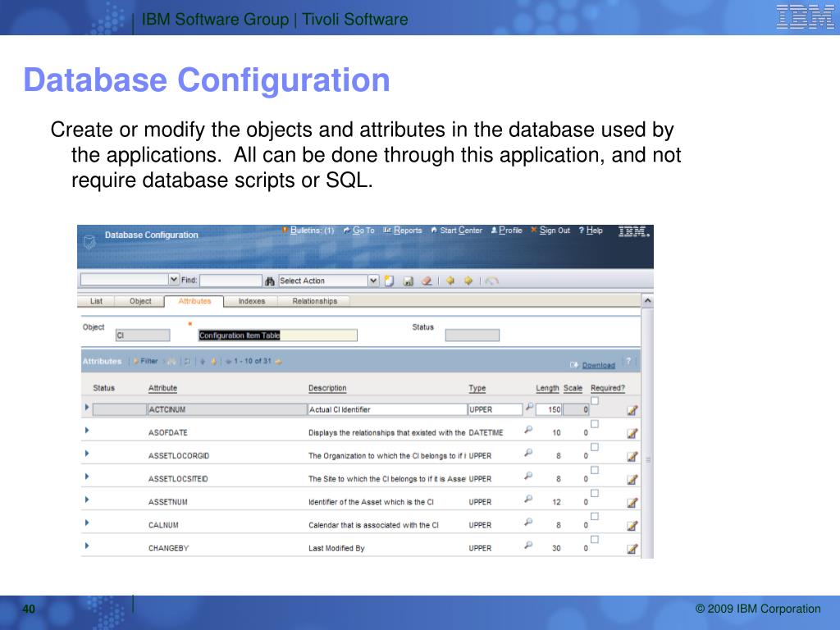The height and width of the screenshot is (630, 840).
Task: Open the Select Action dropdown
Action: (x=373, y=281)
